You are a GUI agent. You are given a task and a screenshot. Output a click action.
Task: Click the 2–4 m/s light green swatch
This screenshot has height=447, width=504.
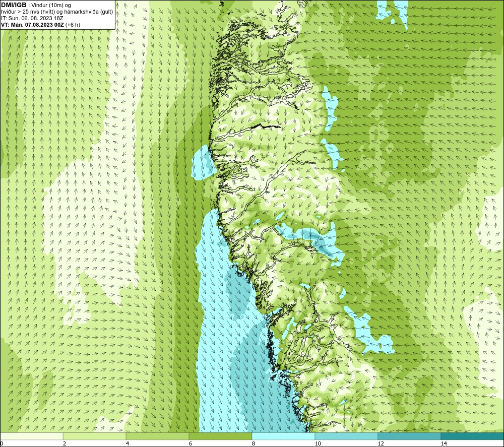click(95, 436)
